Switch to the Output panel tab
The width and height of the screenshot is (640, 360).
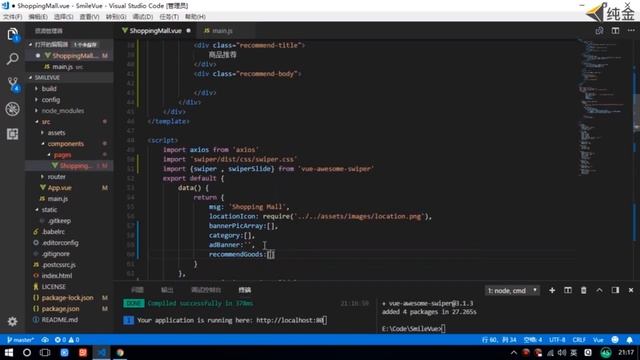[167, 290]
